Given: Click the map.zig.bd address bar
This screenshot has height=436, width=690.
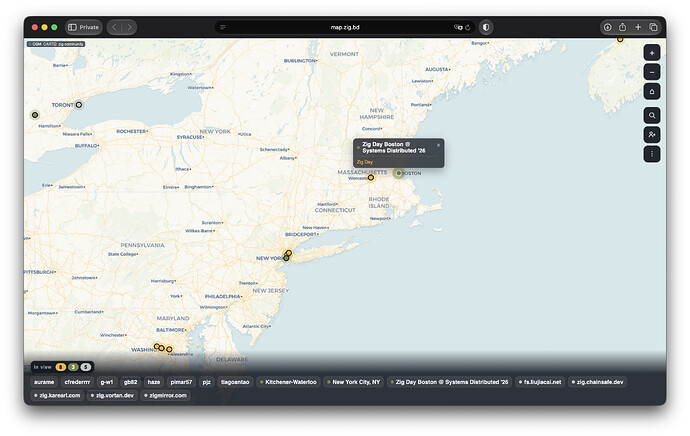Looking at the screenshot, I should point(345,27).
